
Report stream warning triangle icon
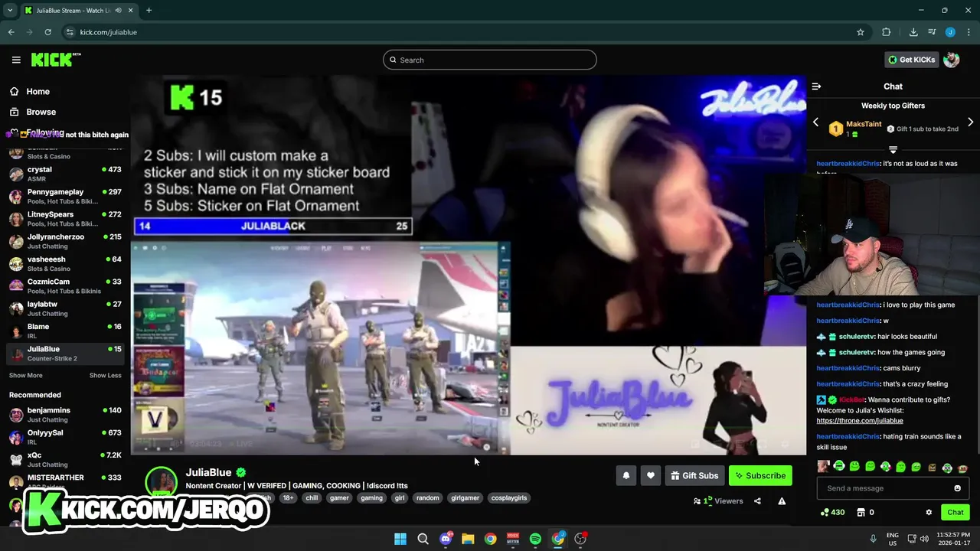[782, 501]
